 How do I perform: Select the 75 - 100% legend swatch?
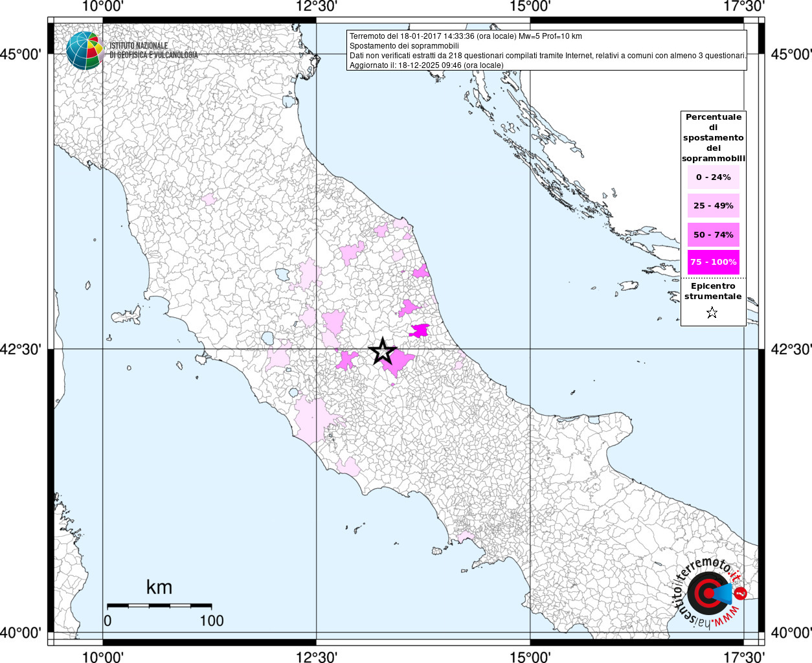pos(713,262)
